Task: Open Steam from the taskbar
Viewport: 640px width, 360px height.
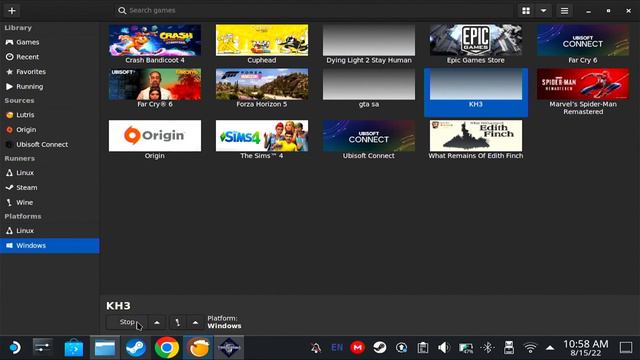Action: (x=136, y=348)
